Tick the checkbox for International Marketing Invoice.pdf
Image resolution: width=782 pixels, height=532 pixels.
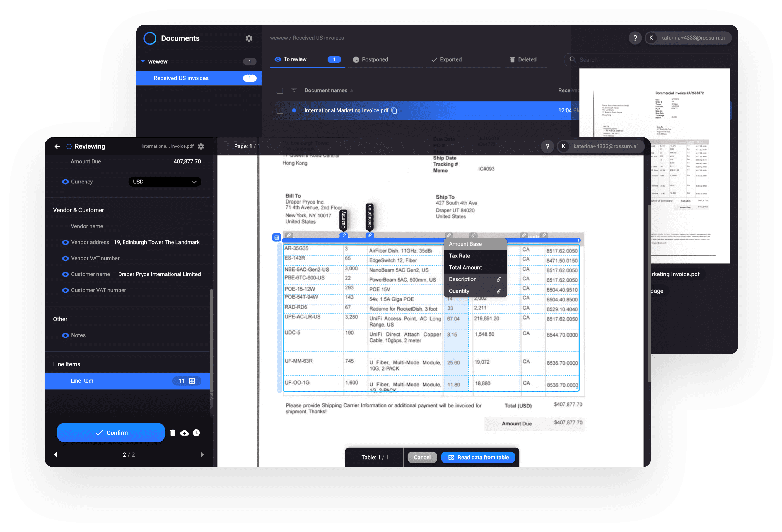click(280, 111)
